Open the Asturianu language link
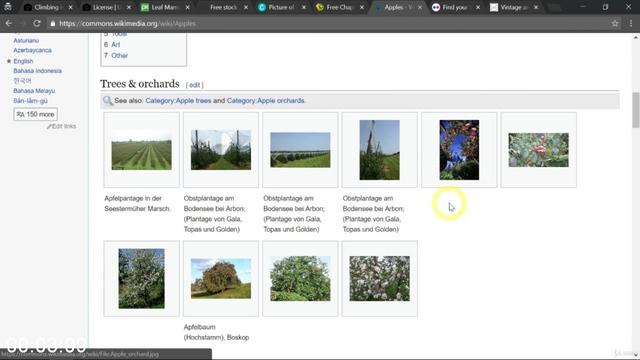The image size is (640, 360). click(x=26, y=40)
